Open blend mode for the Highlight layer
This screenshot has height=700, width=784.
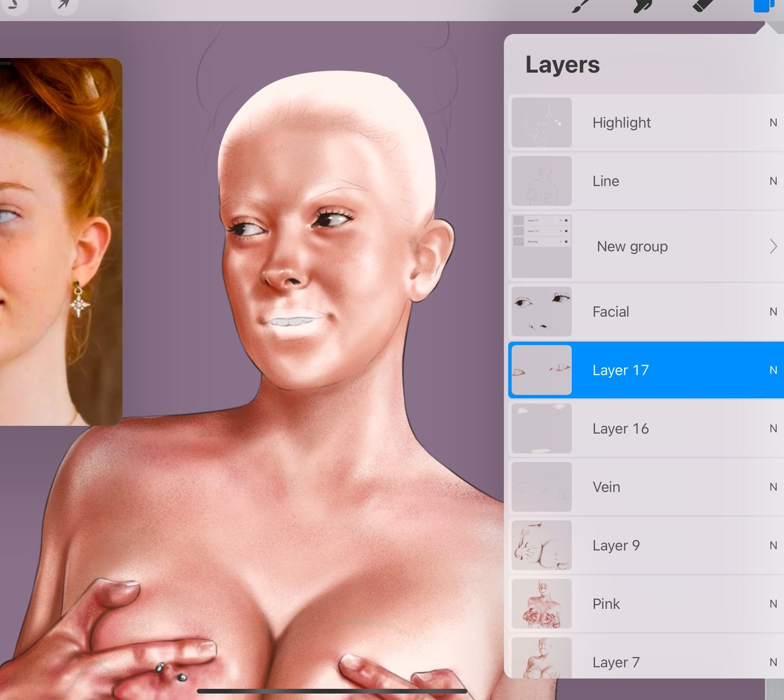click(773, 122)
